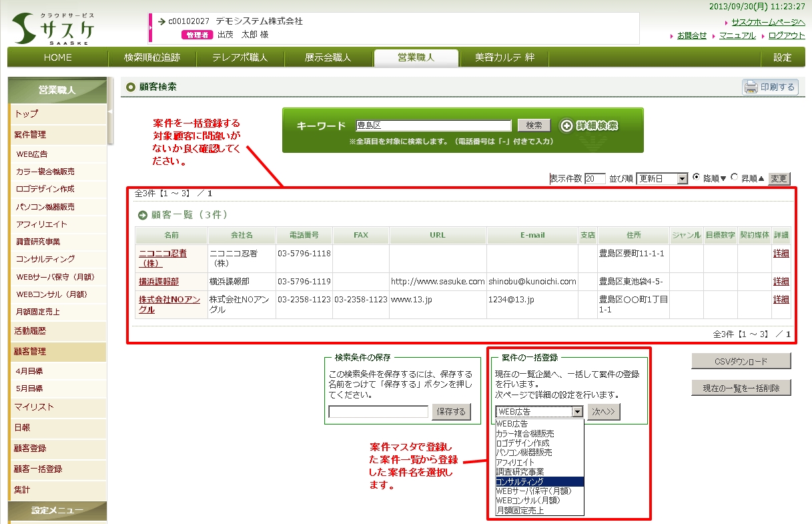Click 次へ>> button
Screen dimensions: 812x524
604,413
